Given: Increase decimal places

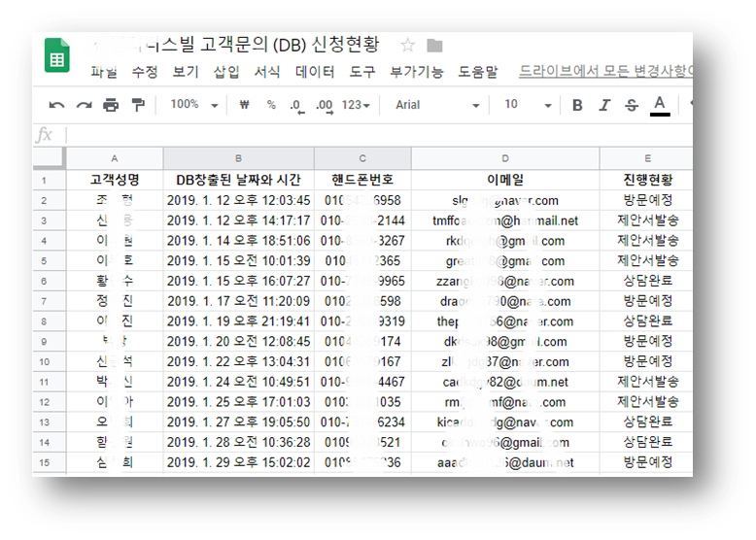Looking at the screenshot, I should [324, 106].
